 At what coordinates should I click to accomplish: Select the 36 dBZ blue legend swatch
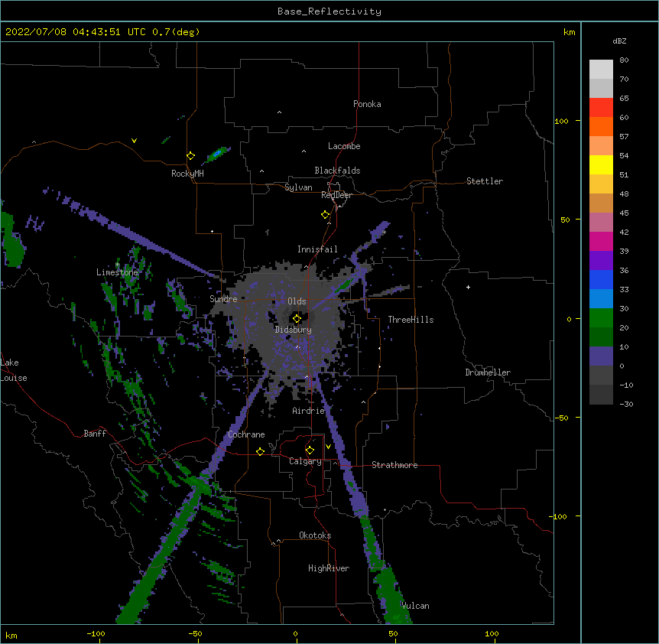pyautogui.click(x=601, y=279)
